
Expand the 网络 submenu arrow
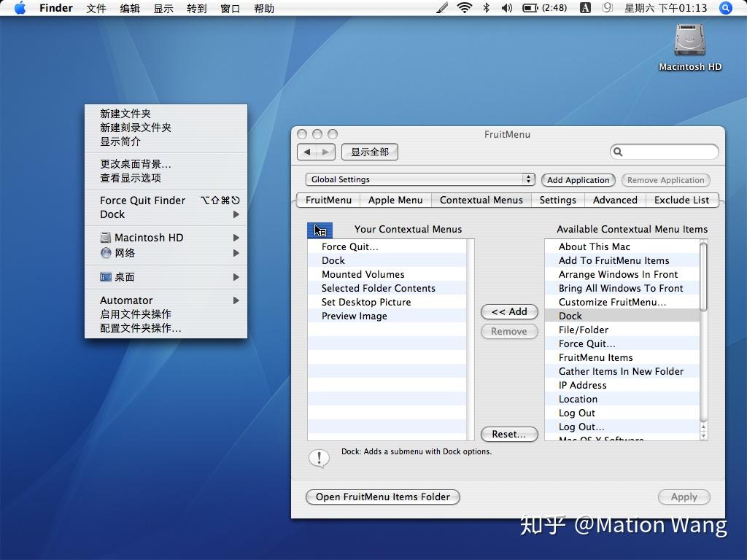[x=236, y=253]
